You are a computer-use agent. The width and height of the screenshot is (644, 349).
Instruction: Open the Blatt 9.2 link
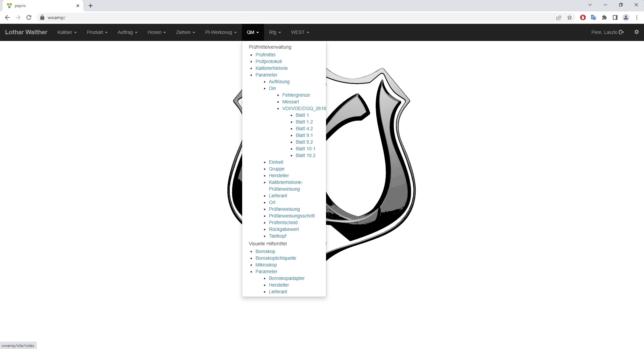[304, 142]
